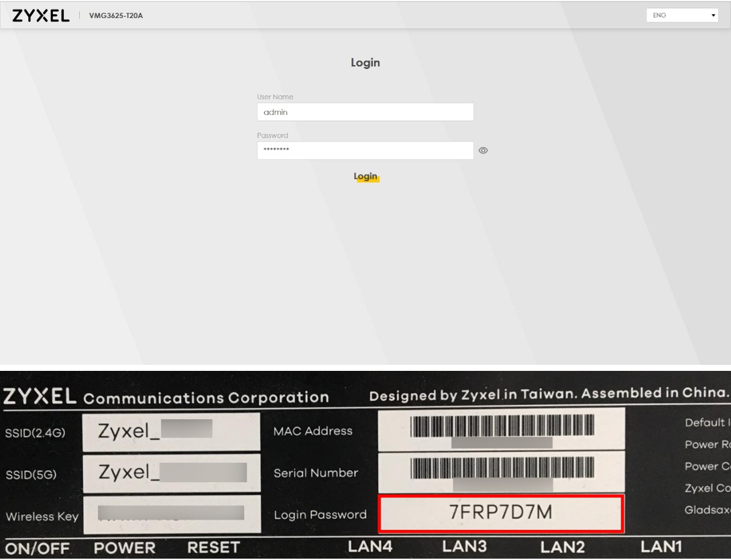The height and width of the screenshot is (560, 731).
Task: Click the LAN4 port label
Action: pos(370,547)
